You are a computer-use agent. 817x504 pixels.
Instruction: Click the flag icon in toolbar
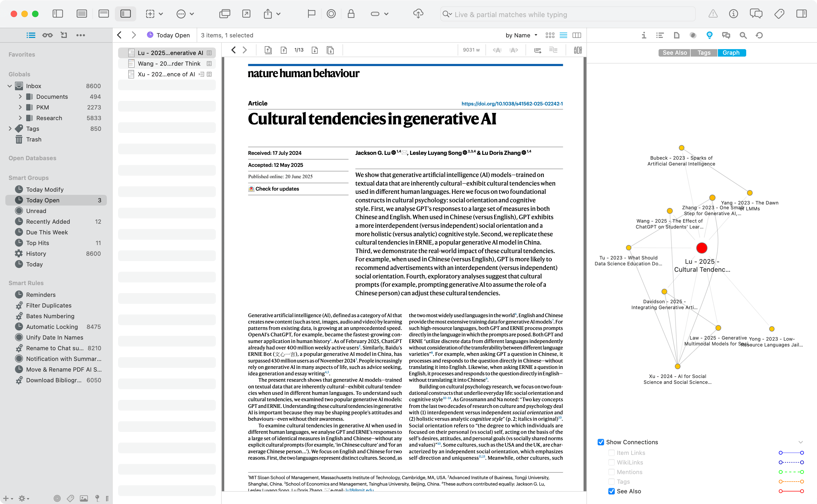311,14
